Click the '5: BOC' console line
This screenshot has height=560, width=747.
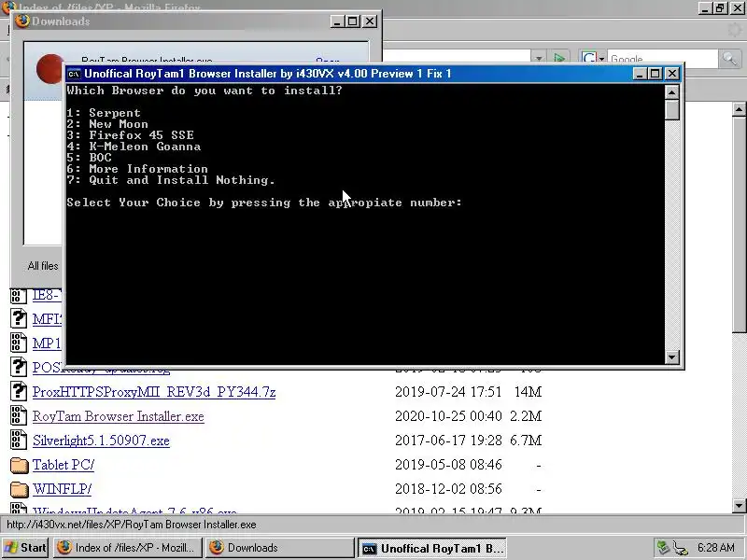pos(89,158)
